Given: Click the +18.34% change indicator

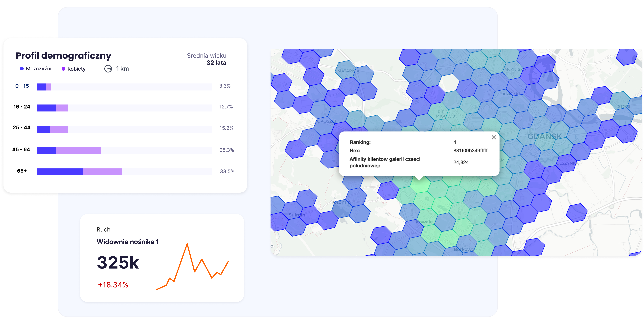Looking at the screenshot, I should (x=113, y=285).
